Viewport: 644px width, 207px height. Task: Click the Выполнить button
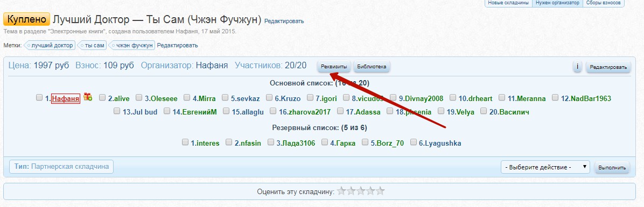612,168
